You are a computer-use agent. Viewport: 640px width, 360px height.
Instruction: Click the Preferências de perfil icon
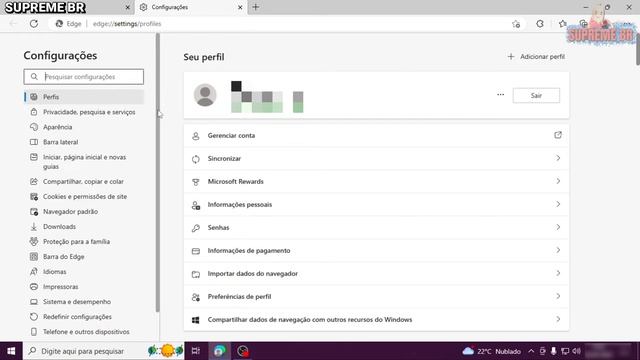click(x=196, y=297)
